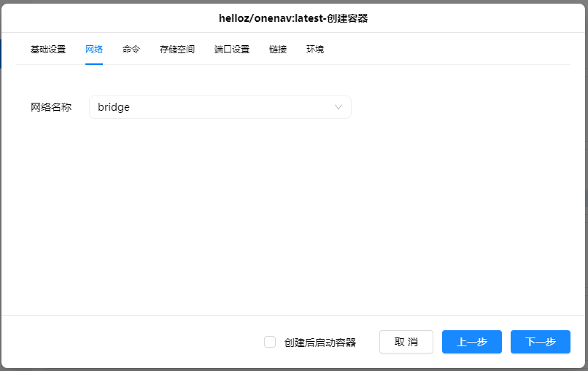Click the blue strip behind dialog's left edge

point(1,53)
